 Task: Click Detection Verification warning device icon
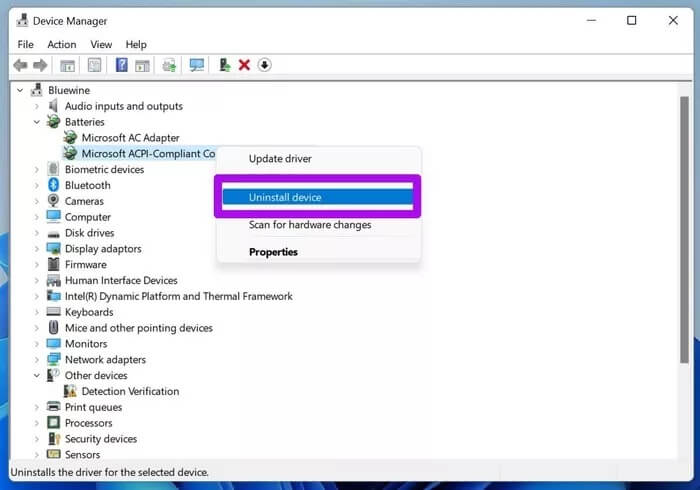point(70,391)
